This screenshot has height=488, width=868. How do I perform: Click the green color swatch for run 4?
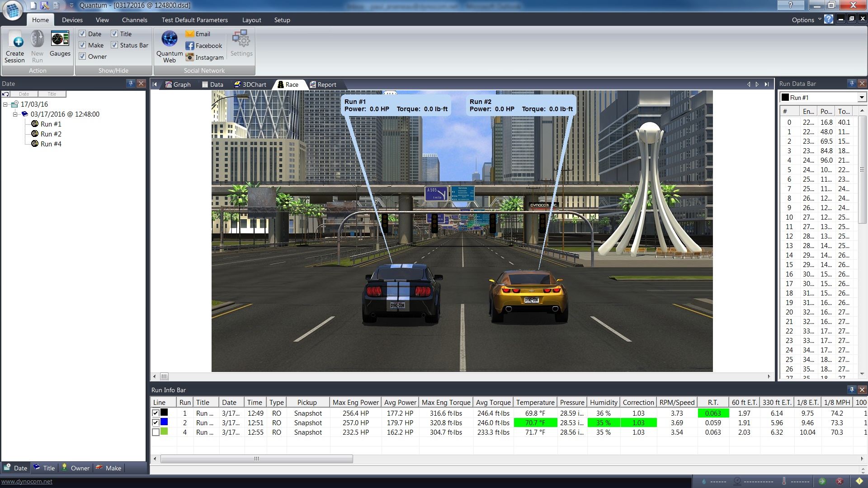tap(164, 432)
